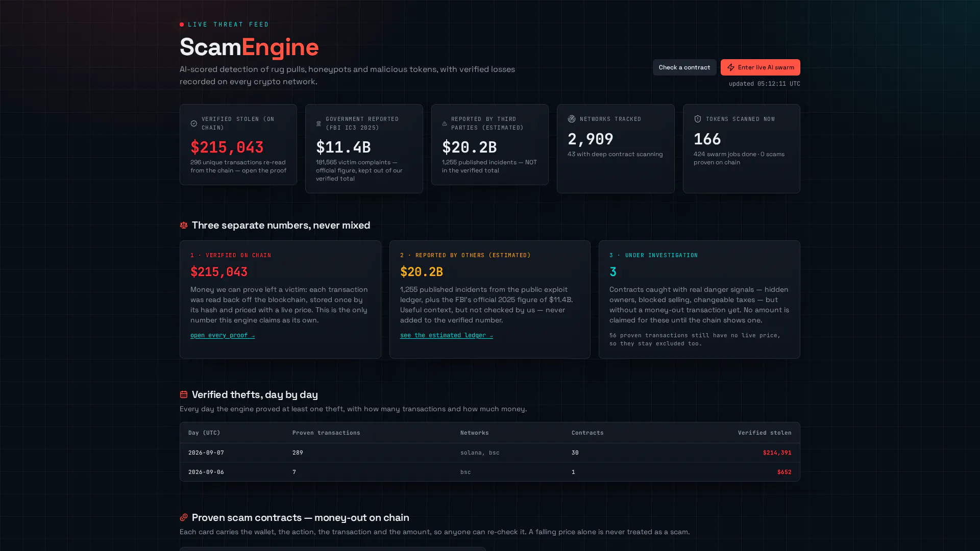The height and width of the screenshot is (551, 980).
Task: Click the 1 · VERIFIED ON CHAIN label
Action: click(x=231, y=255)
